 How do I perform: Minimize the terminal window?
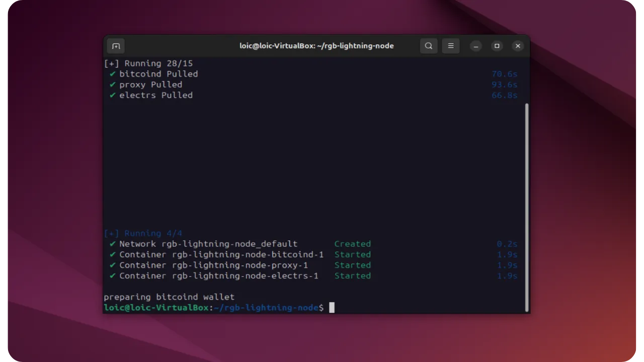(476, 46)
